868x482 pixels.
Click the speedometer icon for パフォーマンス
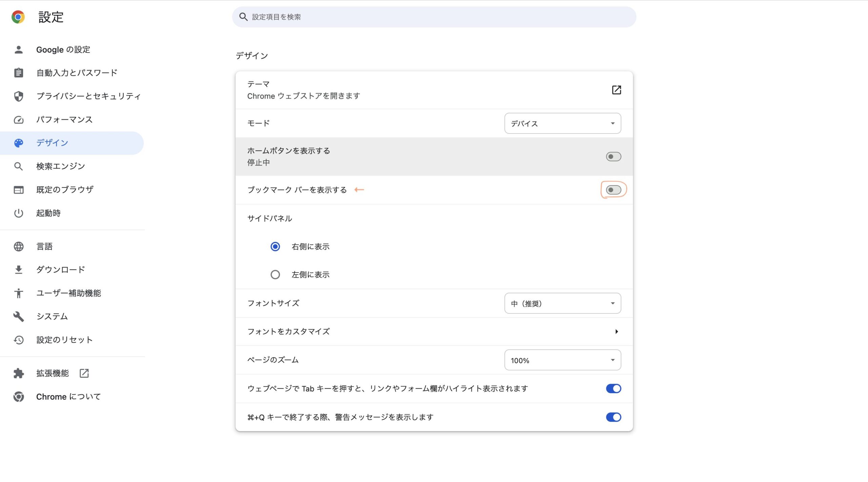19,120
